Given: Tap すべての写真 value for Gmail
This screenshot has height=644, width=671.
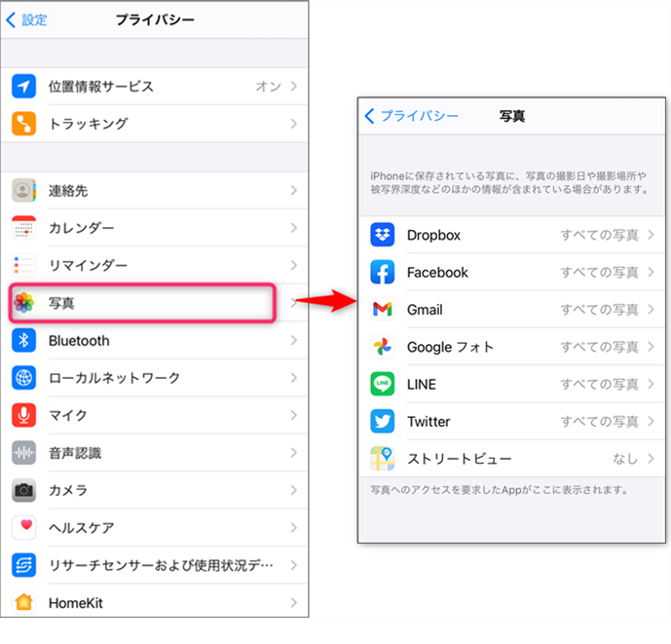Looking at the screenshot, I should click(600, 309).
